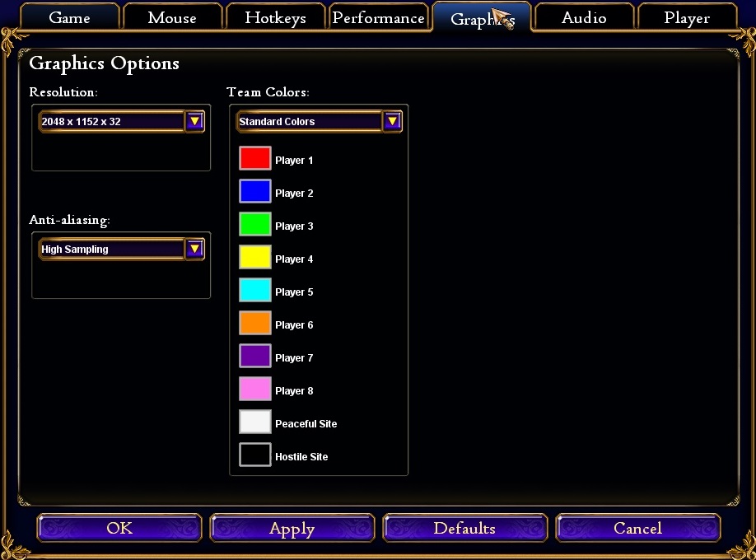Go to the Performance tab

pos(378,17)
